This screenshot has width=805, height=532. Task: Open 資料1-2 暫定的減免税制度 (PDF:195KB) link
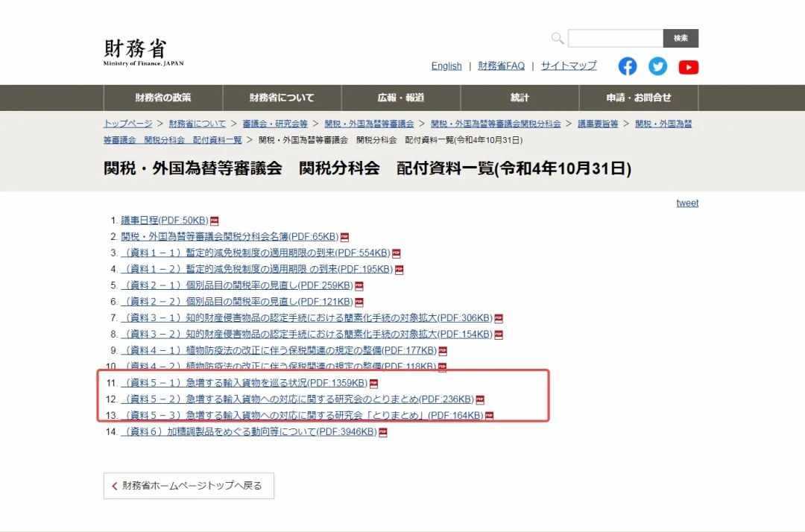click(256, 269)
